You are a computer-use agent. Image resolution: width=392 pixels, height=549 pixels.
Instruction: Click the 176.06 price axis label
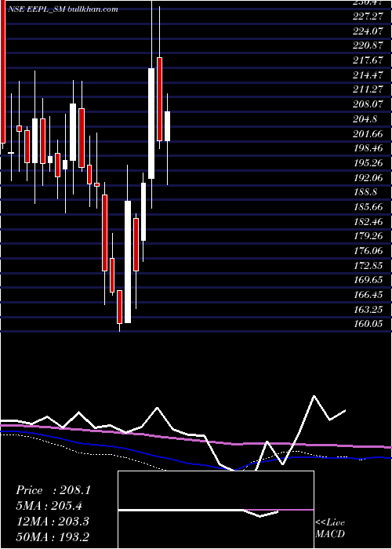click(368, 251)
